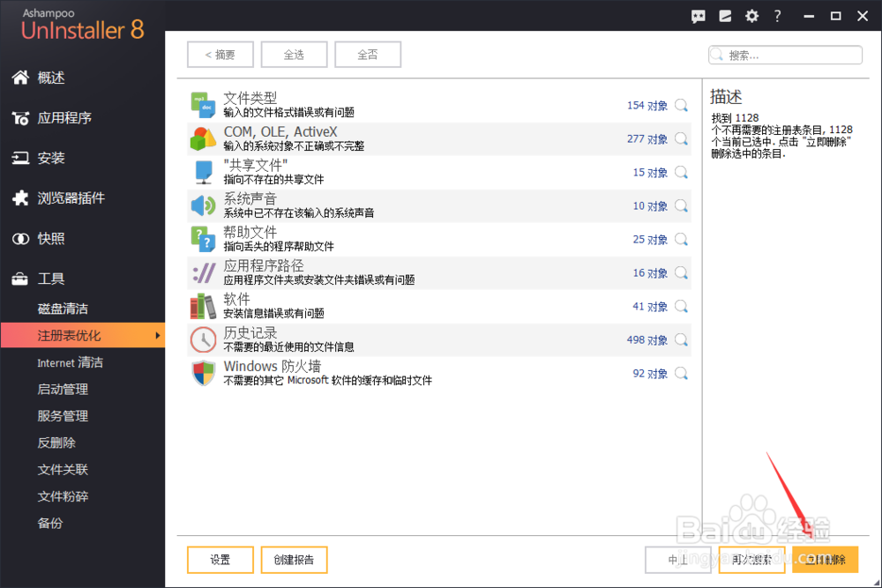Open the help question mark icon
The height and width of the screenshot is (588, 882).
coord(777,16)
